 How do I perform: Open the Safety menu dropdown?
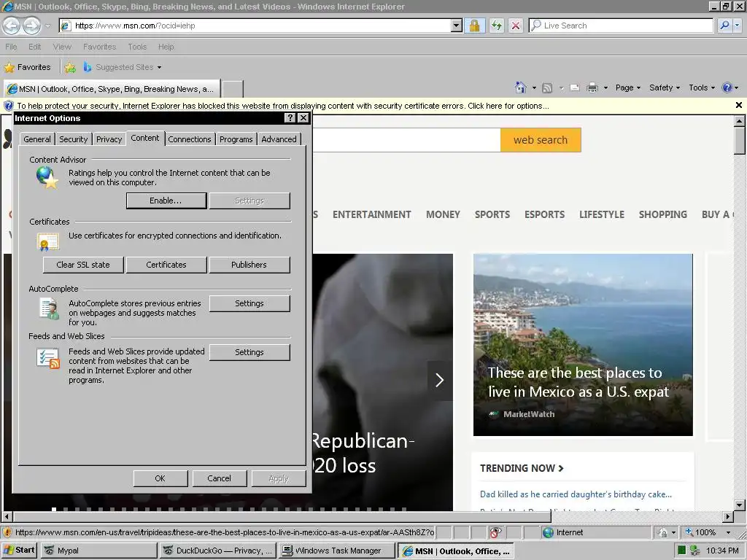pos(665,87)
